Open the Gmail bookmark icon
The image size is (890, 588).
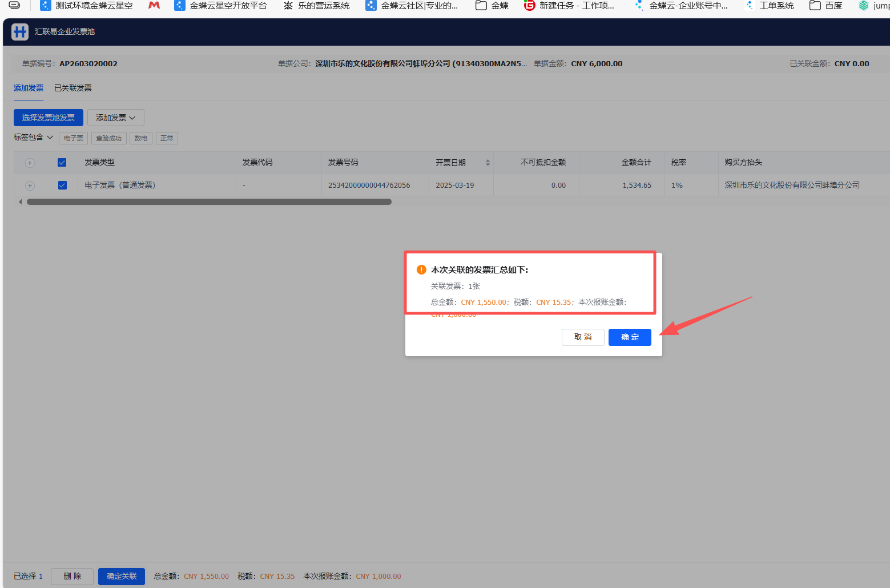tap(154, 6)
